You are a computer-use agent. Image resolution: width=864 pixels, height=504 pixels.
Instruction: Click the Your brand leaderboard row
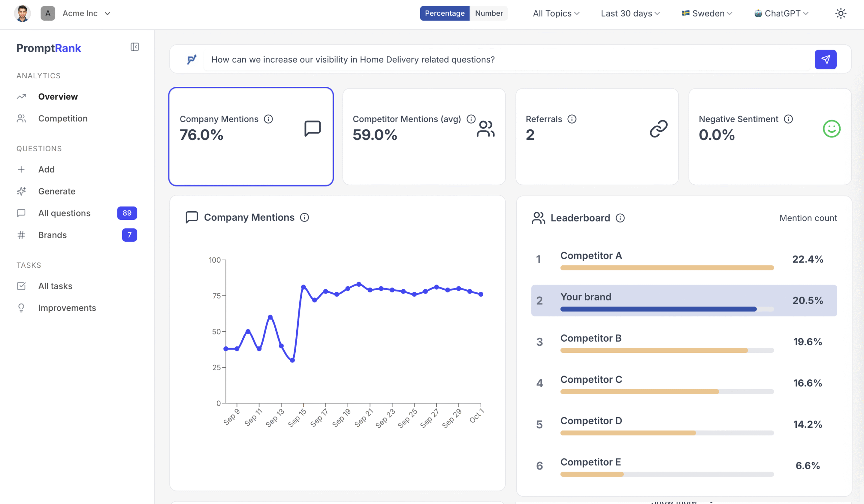pos(684,300)
